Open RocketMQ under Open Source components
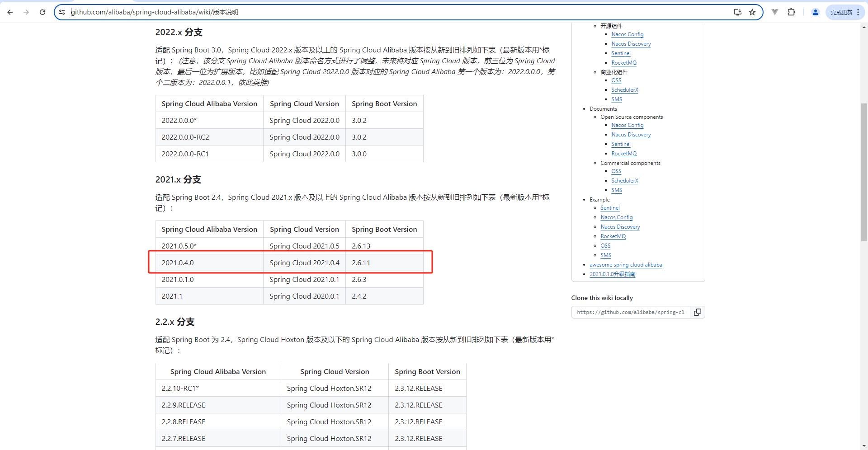Screen dimensions: 868x450 [x=624, y=154]
